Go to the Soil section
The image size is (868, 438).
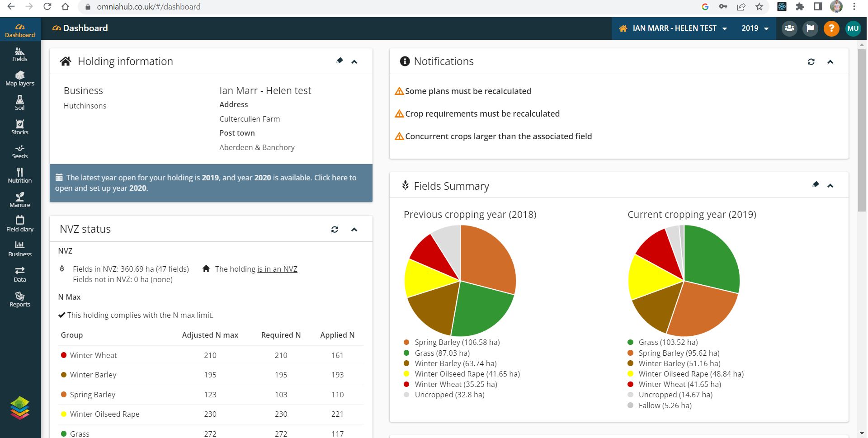click(20, 103)
